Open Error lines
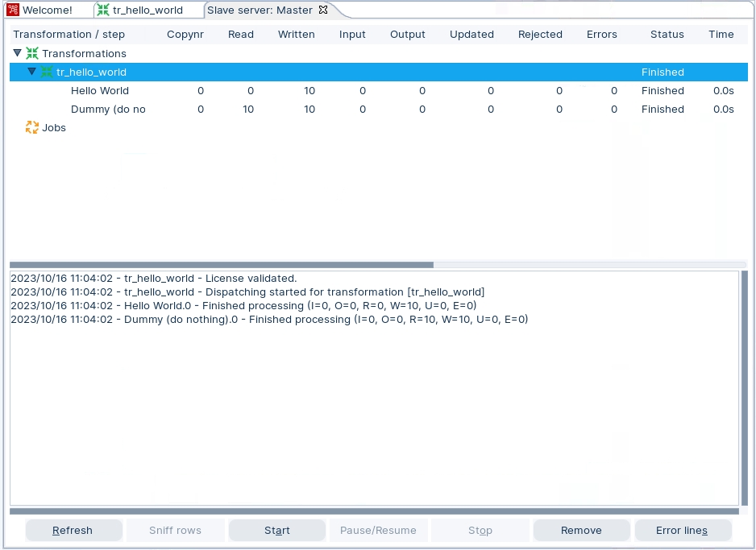This screenshot has height=550, width=756. click(682, 531)
